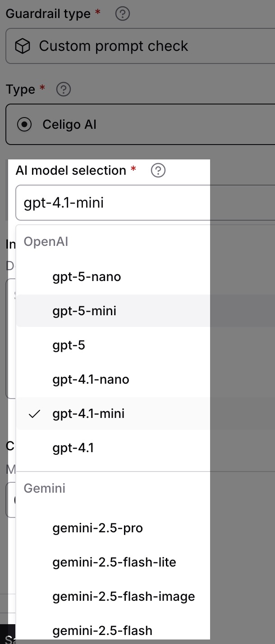This screenshot has width=275, height=644.
Task: Click help icon next to Guardrail type
Action: coord(123,14)
